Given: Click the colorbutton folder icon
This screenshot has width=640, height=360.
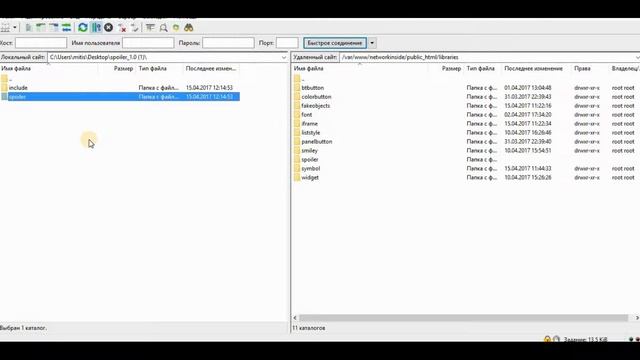Looking at the screenshot, I should (x=297, y=97).
